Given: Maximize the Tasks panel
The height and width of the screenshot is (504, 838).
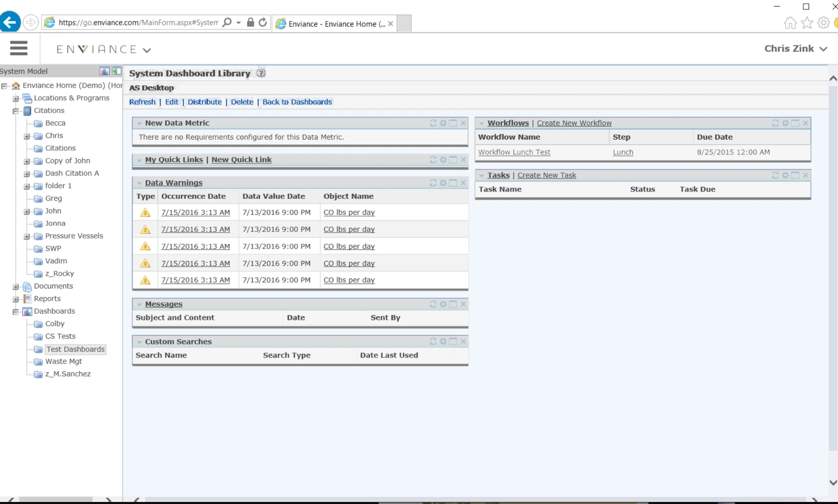Looking at the screenshot, I should coord(795,175).
